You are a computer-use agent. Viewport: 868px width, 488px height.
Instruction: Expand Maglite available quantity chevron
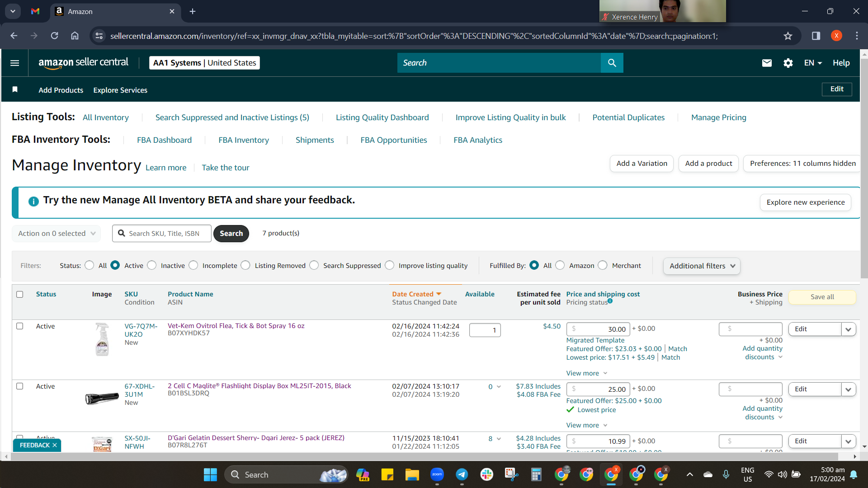(x=499, y=387)
